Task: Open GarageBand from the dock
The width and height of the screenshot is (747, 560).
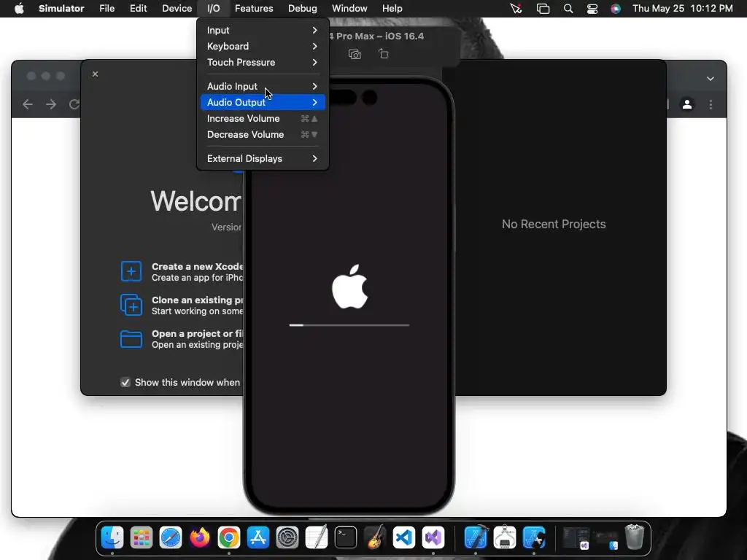Action: [375, 537]
